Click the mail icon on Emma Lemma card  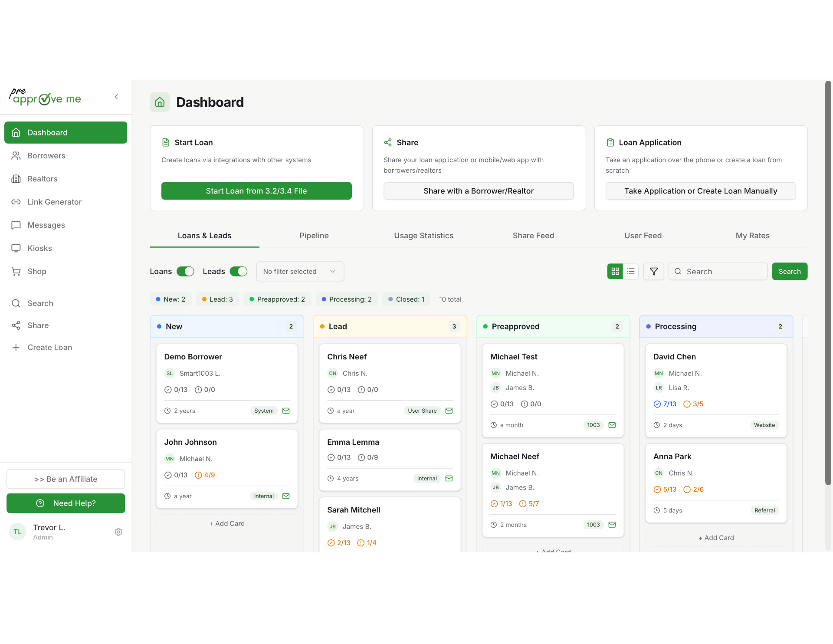[x=449, y=478]
